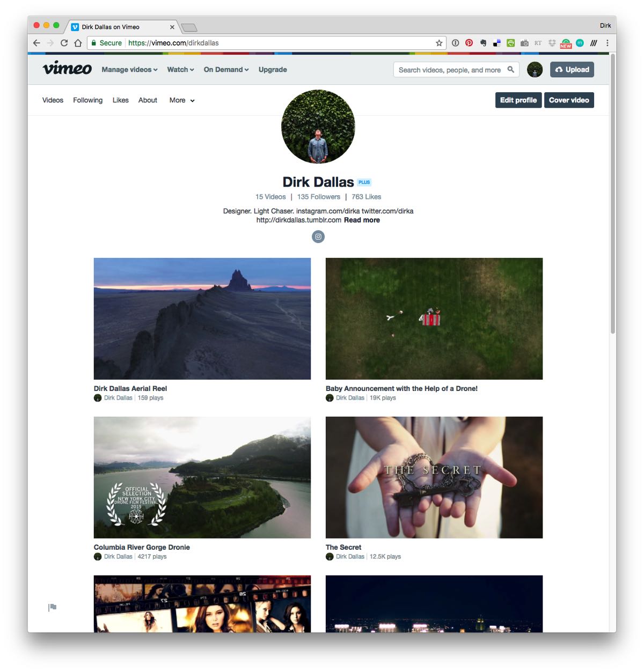Image resolution: width=644 pixels, height=672 pixels.
Task: Select the Dirk Dallas on Vimeo browser tab
Action: click(x=121, y=27)
